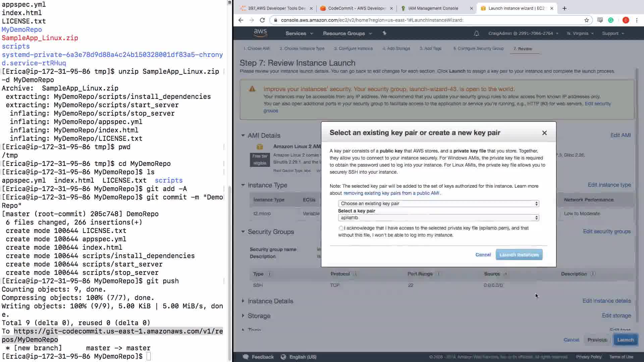Click the pin shortcut icon in navbar

click(384, 33)
